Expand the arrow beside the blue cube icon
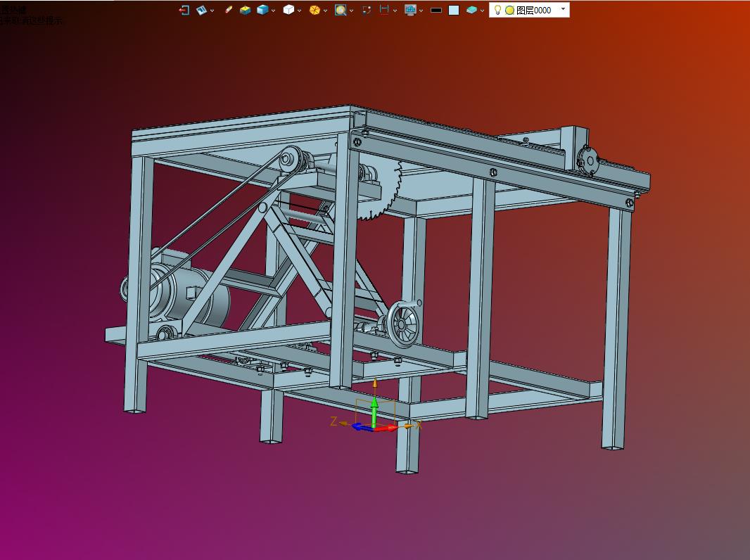750x560 pixels. 274,11
